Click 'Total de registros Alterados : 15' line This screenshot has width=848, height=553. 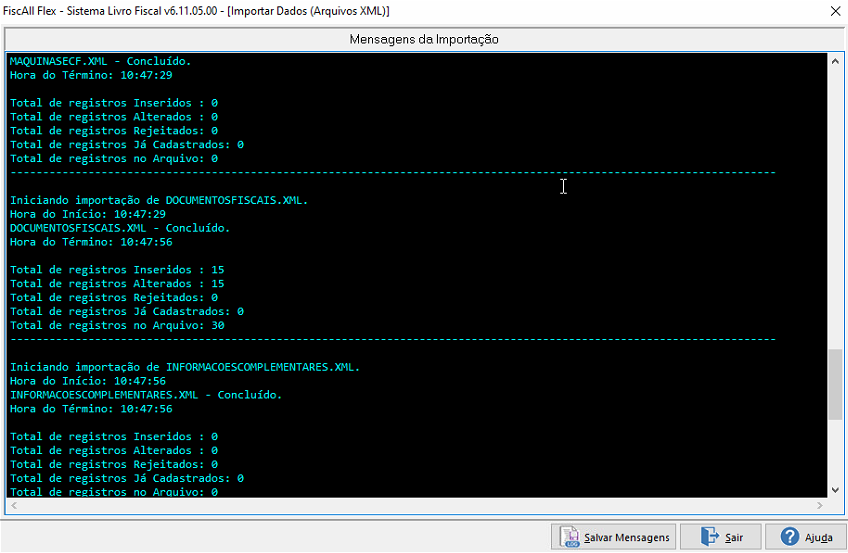click(x=117, y=284)
